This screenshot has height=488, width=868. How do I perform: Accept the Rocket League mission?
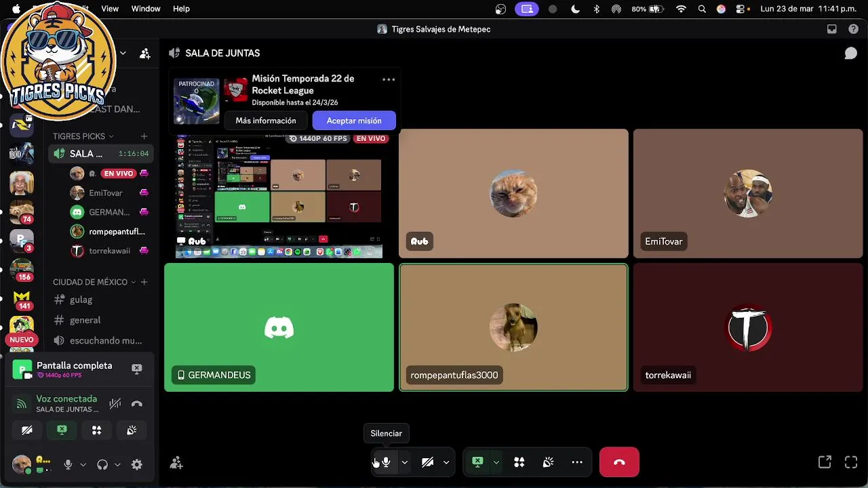click(354, 121)
